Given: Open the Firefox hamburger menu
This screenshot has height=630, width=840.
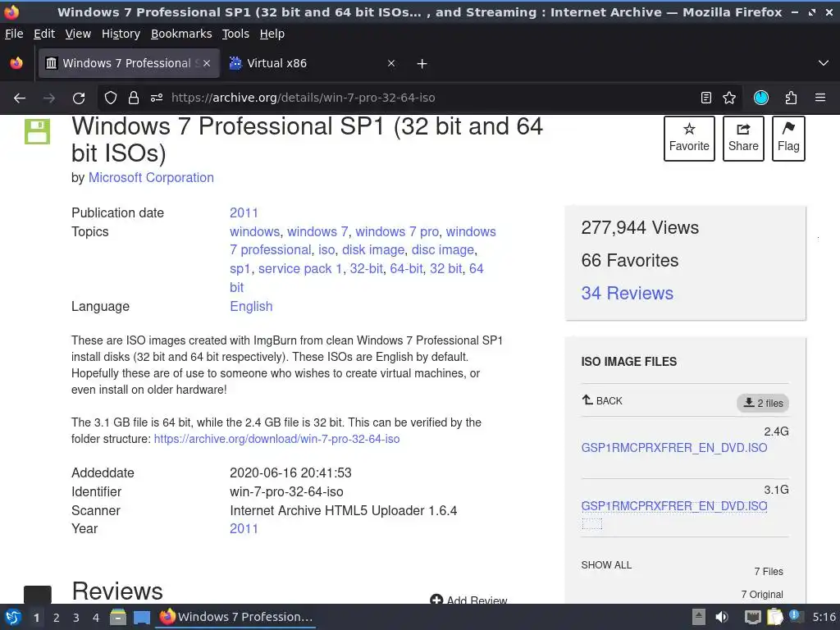Looking at the screenshot, I should [x=820, y=98].
